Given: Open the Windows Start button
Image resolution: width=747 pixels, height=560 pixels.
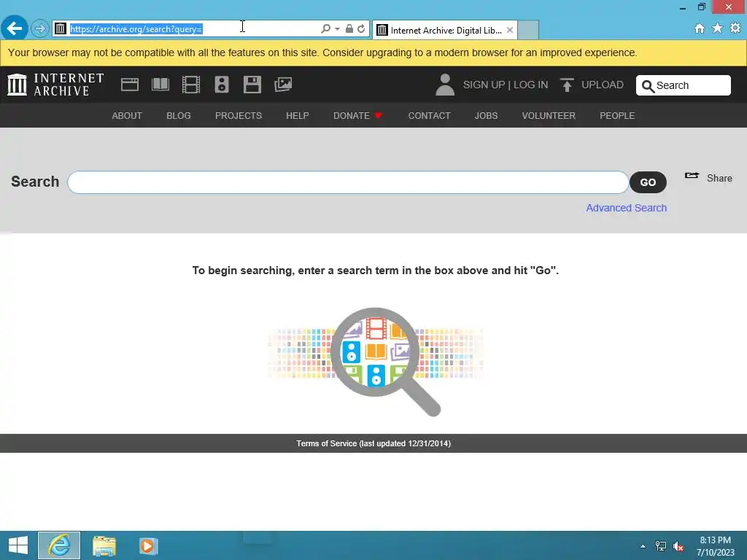Looking at the screenshot, I should [x=18, y=545].
